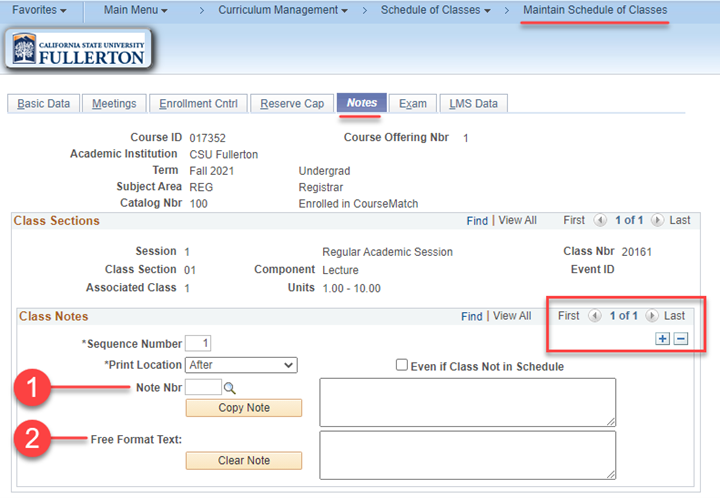This screenshot has height=498, width=720.
Task: Show previous row arrow in Class Sections
Action: click(x=600, y=220)
